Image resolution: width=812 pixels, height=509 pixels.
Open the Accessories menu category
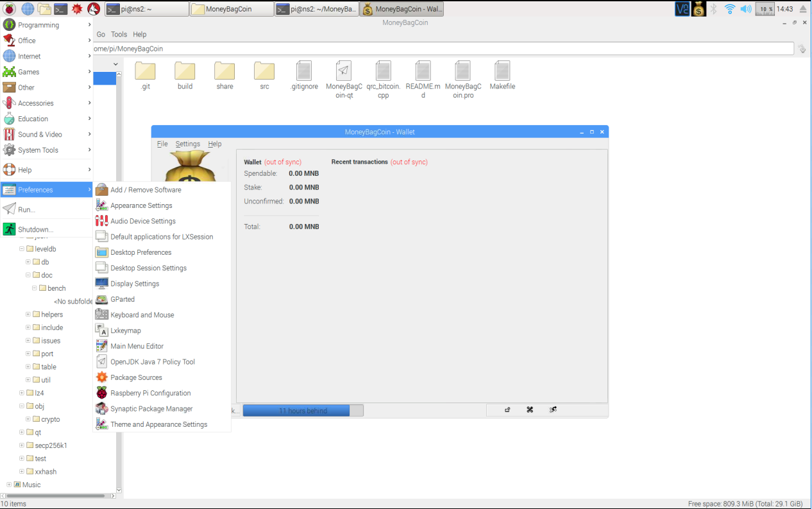[47, 103]
